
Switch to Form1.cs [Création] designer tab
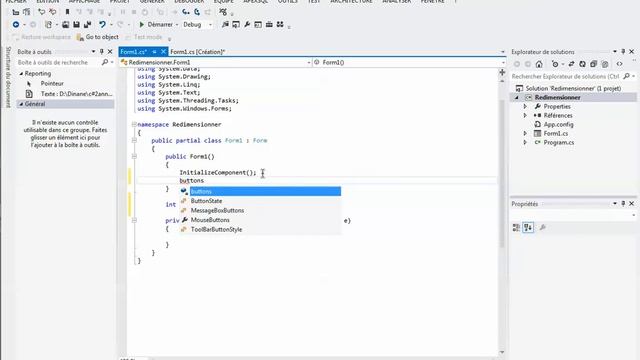[198, 52]
